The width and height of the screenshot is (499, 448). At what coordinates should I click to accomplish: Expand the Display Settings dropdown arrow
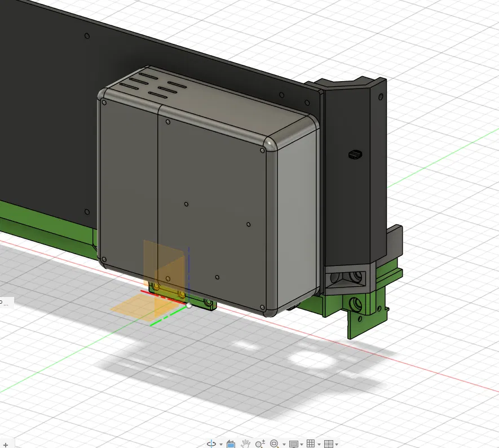point(302,445)
